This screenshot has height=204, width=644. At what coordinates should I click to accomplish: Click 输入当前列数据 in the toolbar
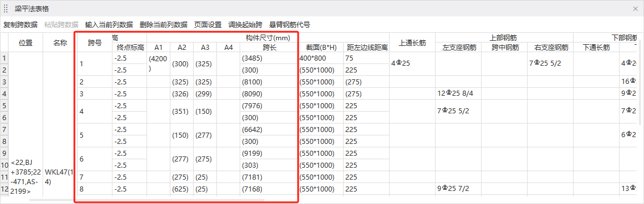109,24
